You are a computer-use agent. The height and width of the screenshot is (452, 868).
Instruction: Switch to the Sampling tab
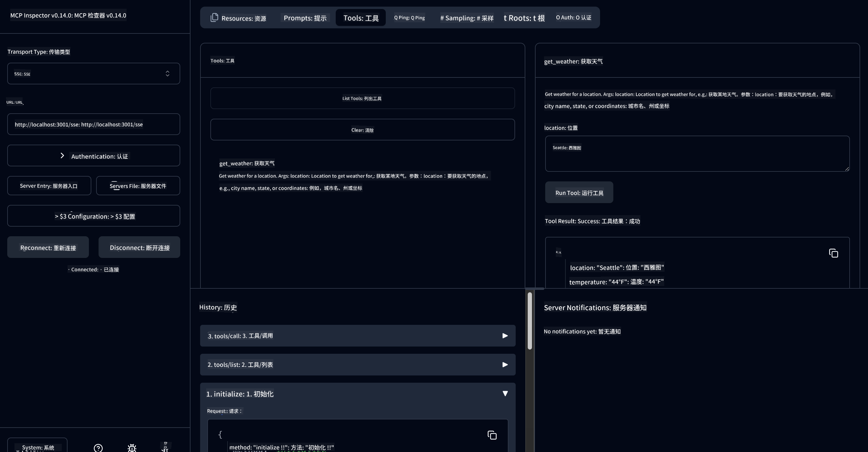point(467,18)
